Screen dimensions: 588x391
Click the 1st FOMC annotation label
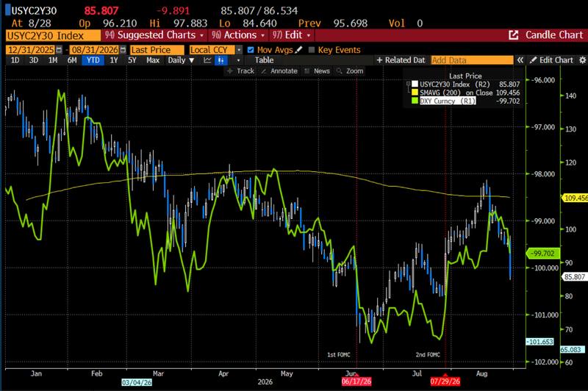(339, 355)
